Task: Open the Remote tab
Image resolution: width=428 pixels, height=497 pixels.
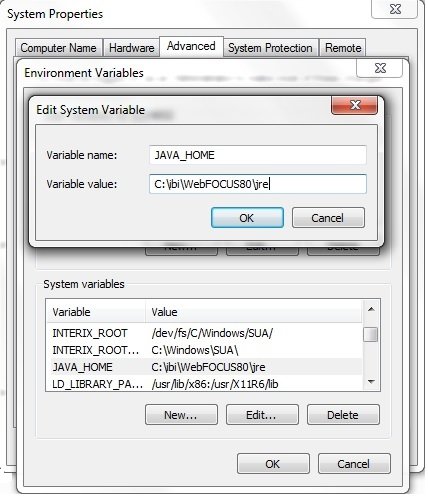Action: coord(343,48)
